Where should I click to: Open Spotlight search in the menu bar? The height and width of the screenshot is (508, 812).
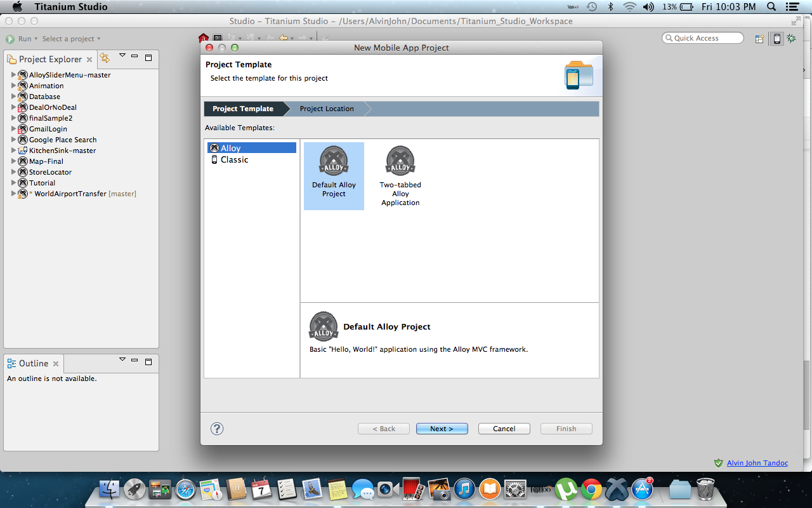[x=771, y=7]
